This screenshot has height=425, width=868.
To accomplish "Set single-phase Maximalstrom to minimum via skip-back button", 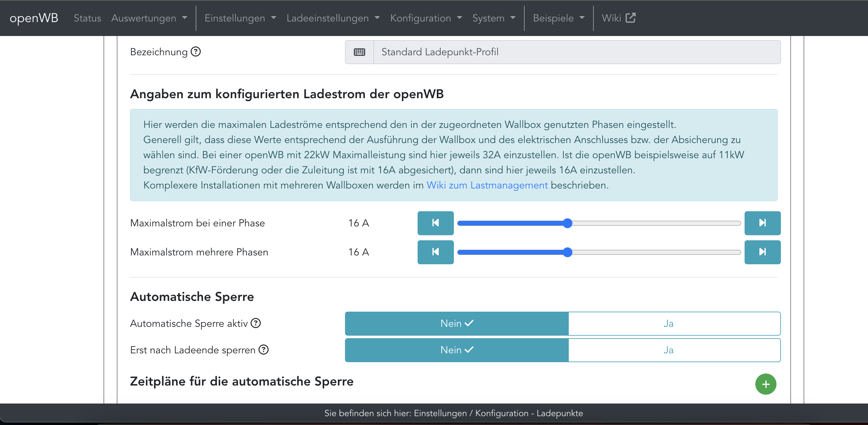I will click(x=435, y=223).
